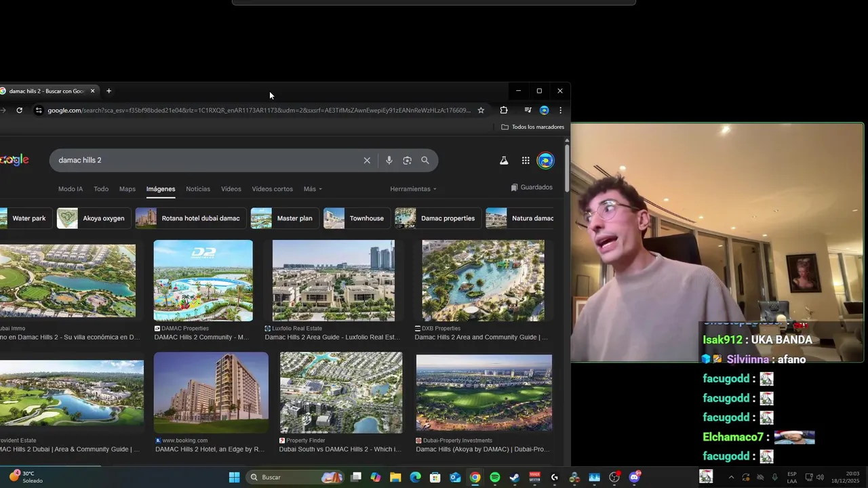Open Guardados saved items
Image resolution: width=868 pixels, height=488 pixels.
click(532, 187)
